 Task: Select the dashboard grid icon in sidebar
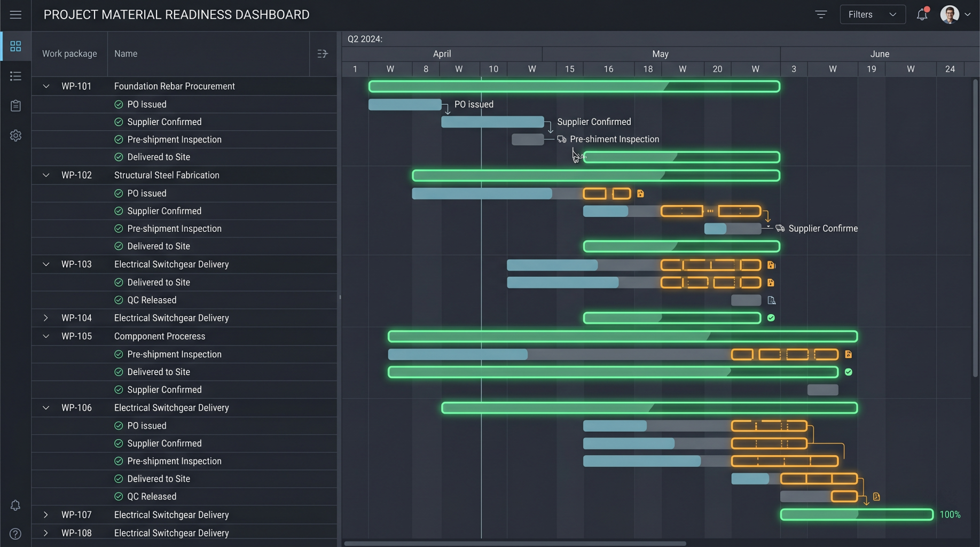click(15, 46)
